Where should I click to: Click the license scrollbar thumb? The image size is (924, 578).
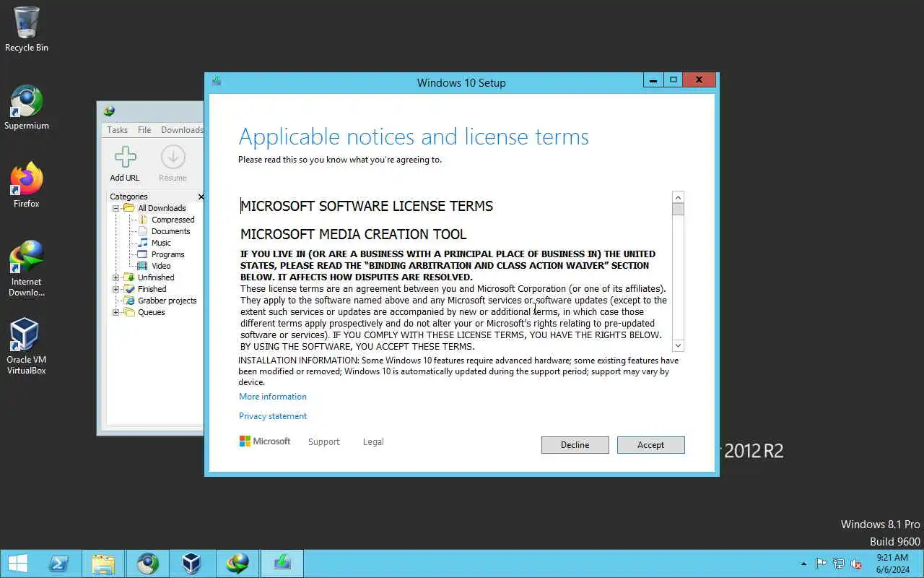coord(678,210)
